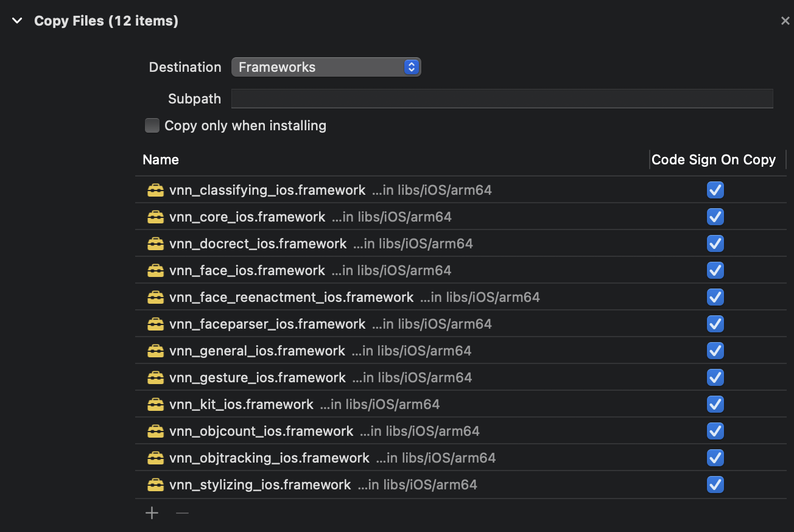Select the Copy Files (12 items) title
The height and width of the screenshot is (532, 794).
106,21
